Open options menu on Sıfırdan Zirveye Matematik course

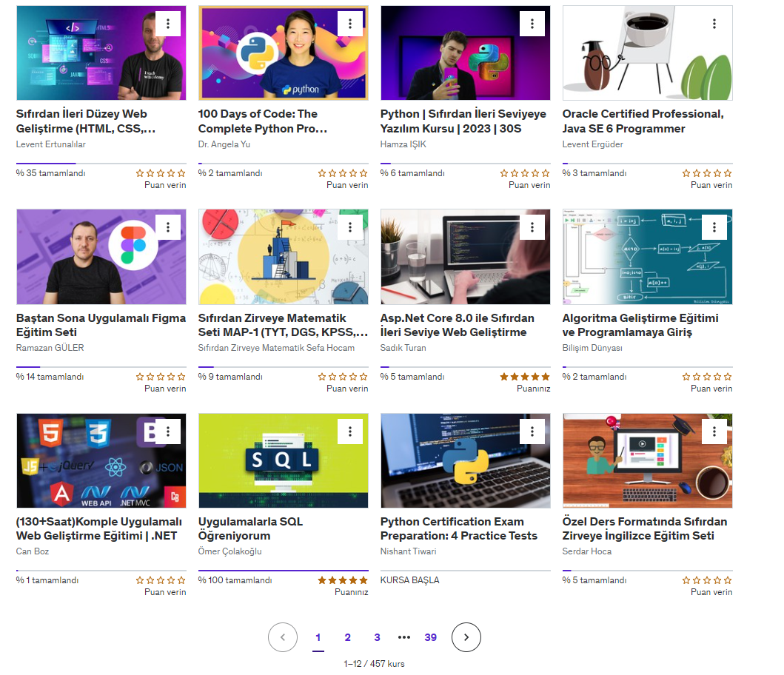coord(350,227)
